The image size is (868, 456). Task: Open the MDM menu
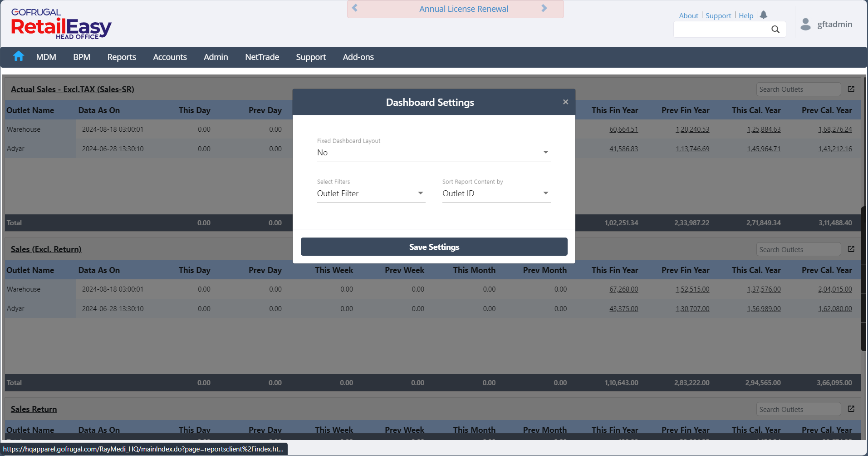point(46,57)
